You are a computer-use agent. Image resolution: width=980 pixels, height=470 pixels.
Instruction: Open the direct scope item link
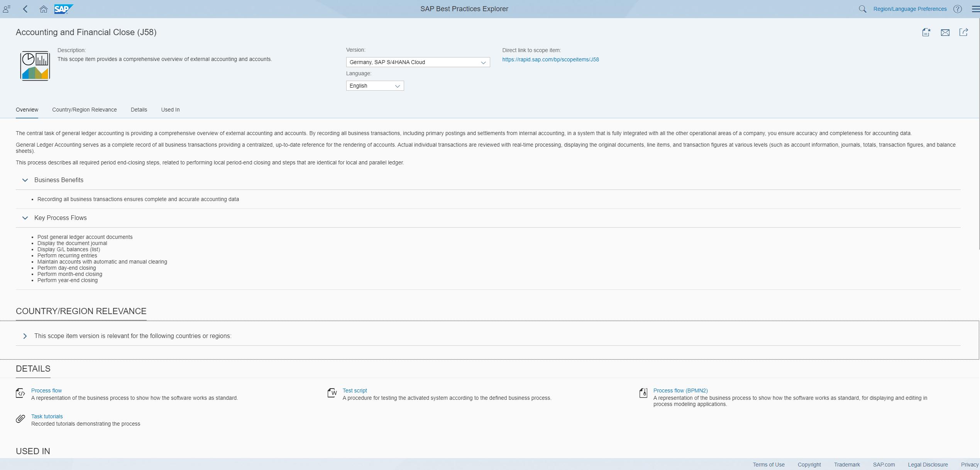(550, 59)
